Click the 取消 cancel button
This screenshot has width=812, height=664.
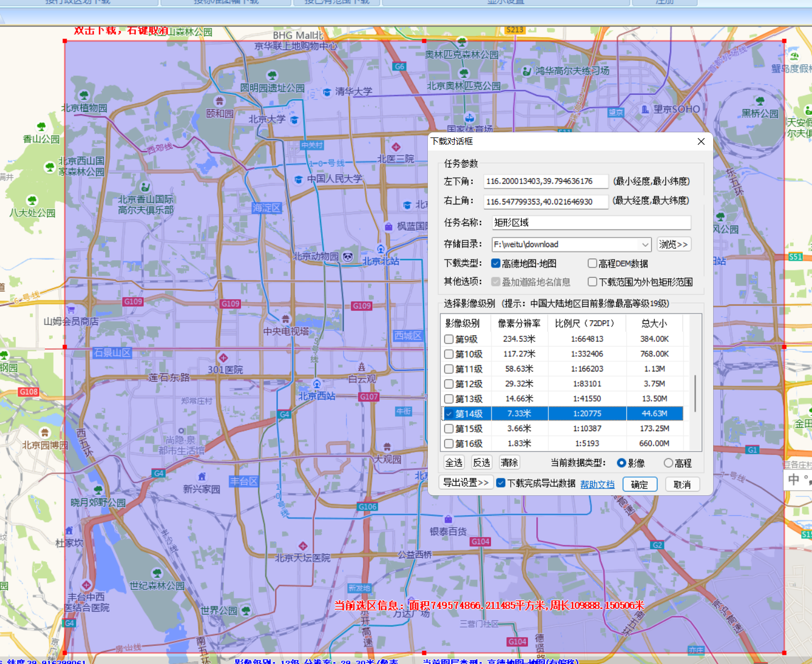coord(682,484)
